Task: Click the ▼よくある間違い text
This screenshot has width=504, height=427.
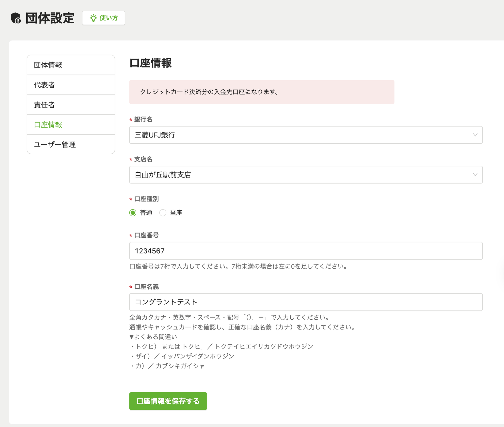Action: coord(153,337)
